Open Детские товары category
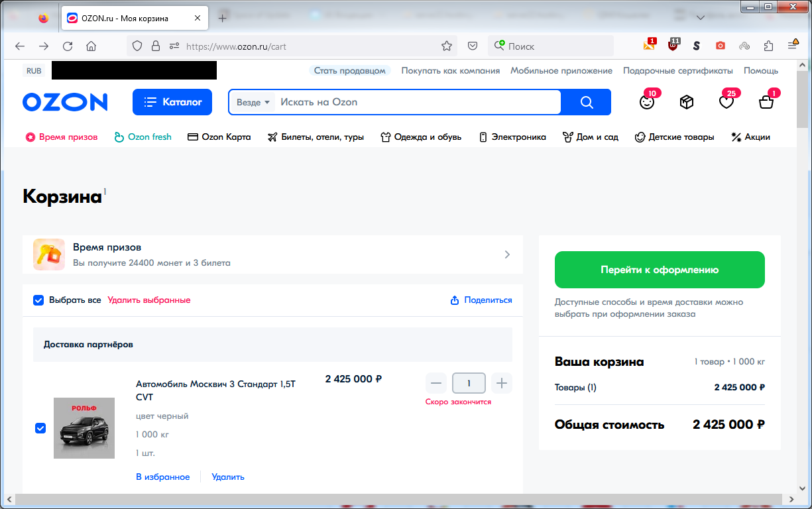The height and width of the screenshot is (509, 812). click(x=674, y=137)
